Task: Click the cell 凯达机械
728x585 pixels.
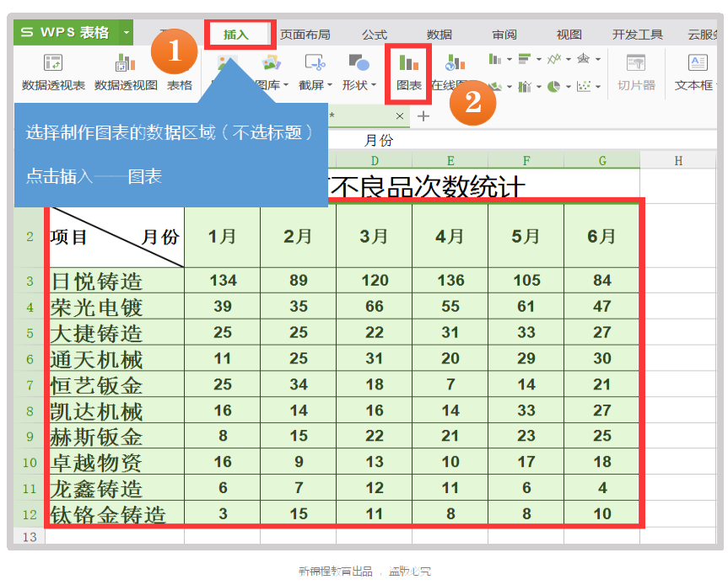Action: (115, 411)
